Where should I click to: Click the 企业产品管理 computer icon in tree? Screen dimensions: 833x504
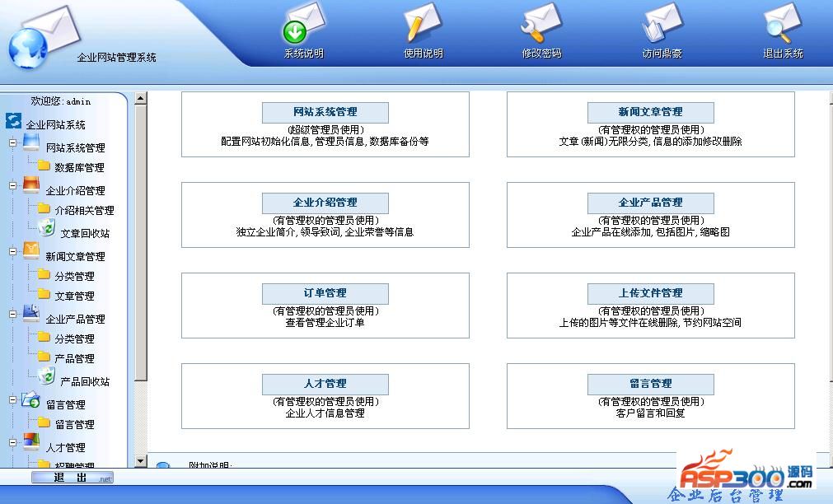tap(31, 314)
